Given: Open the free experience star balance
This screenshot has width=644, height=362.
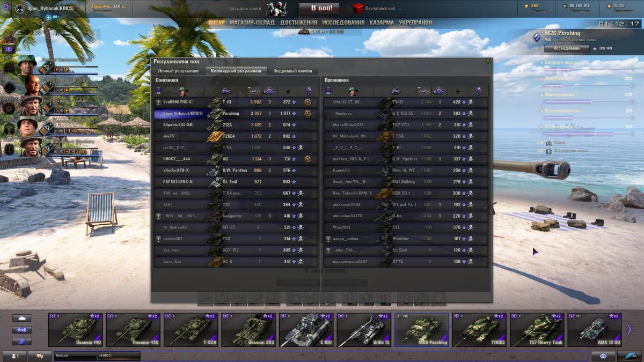Looking at the screenshot, I should point(609,6).
